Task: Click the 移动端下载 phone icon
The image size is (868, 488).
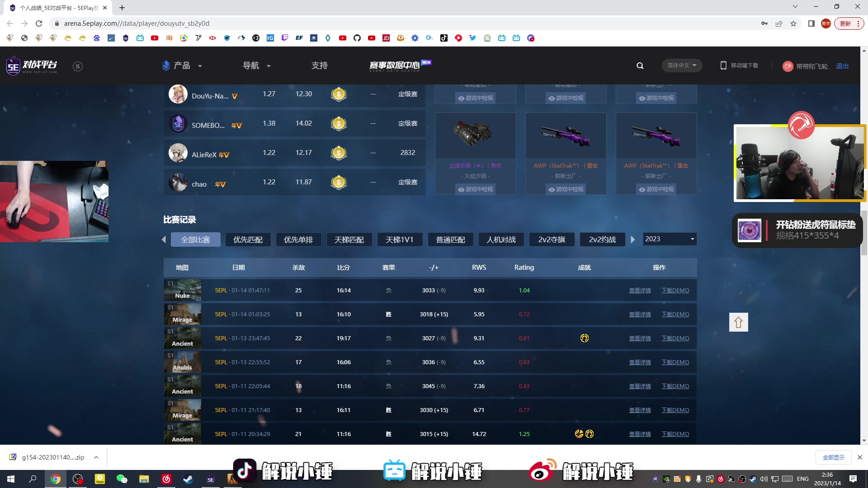Action: pyautogui.click(x=723, y=66)
